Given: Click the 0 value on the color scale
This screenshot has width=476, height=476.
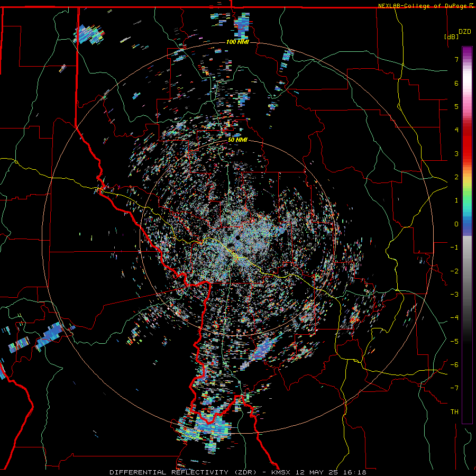Looking at the screenshot, I should coord(456,224).
